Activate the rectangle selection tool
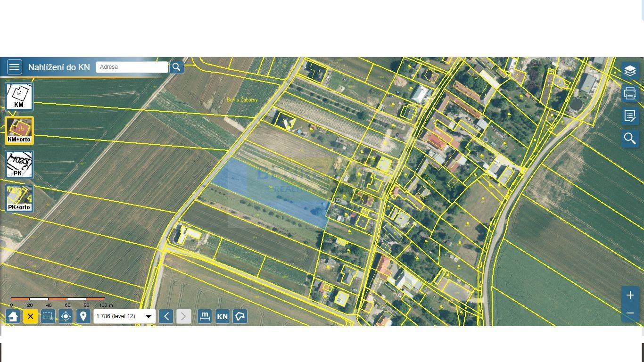 pos(48,316)
